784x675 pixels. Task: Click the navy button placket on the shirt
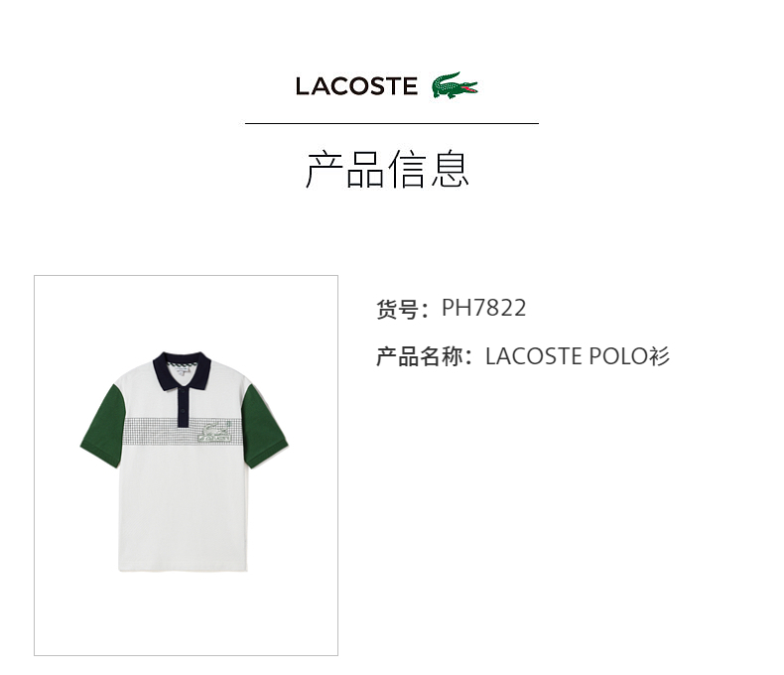pyautogui.click(x=184, y=407)
